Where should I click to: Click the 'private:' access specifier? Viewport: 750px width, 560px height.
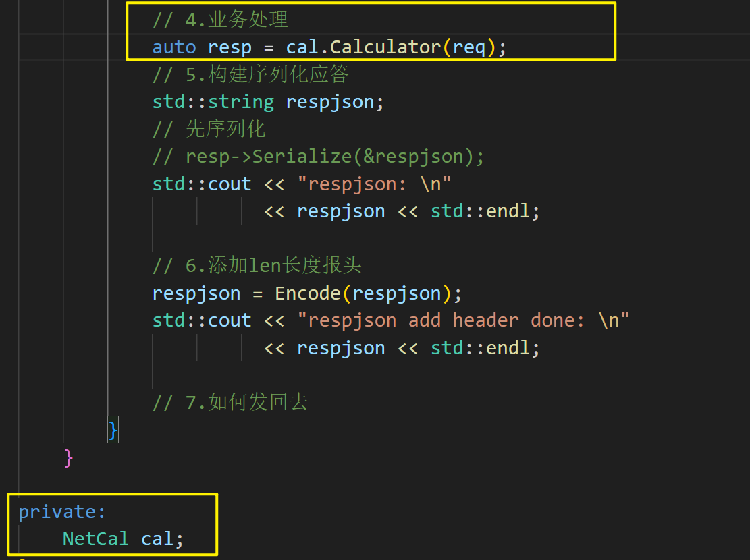coord(62,511)
